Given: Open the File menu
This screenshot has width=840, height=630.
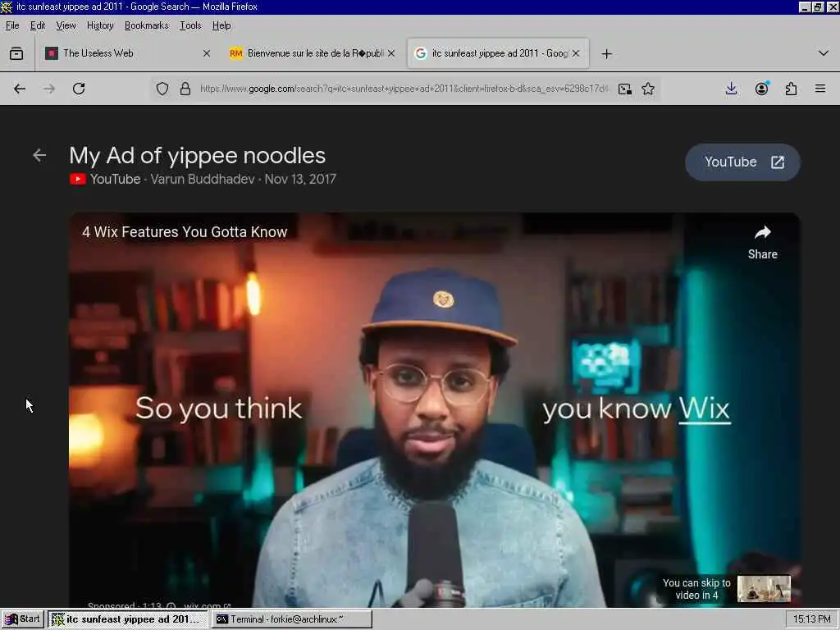Looking at the screenshot, I should (12, 25).
